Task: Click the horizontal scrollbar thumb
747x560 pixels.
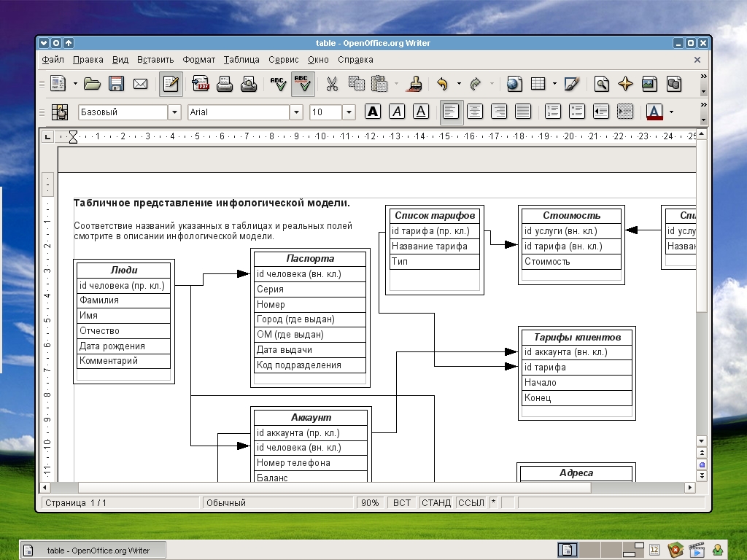Action: tap(334, 488)
